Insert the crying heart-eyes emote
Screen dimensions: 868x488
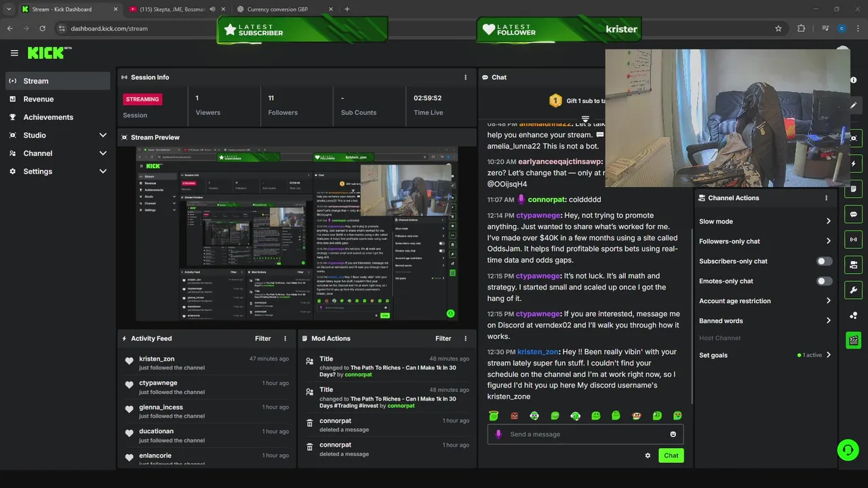click(677, 415)
